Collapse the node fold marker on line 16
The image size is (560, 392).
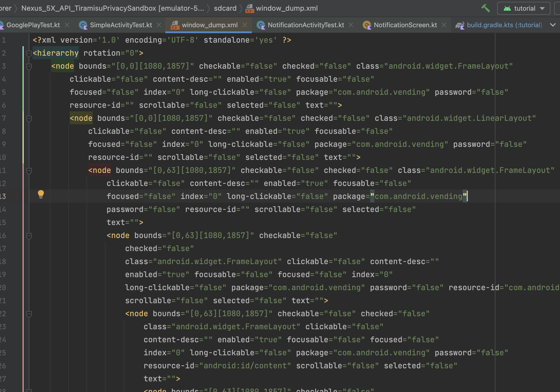(x=29, y=236)
